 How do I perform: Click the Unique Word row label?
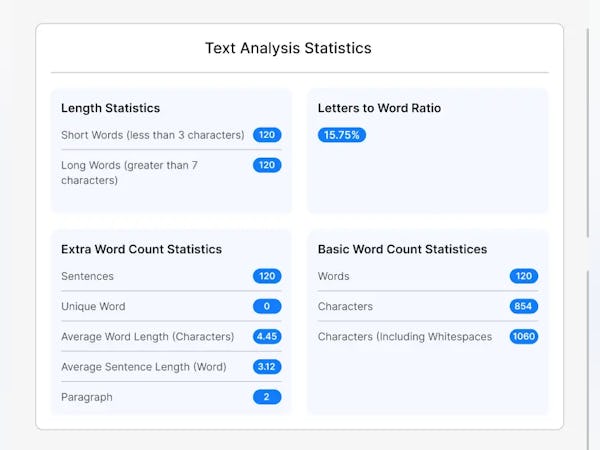point(93,306)
